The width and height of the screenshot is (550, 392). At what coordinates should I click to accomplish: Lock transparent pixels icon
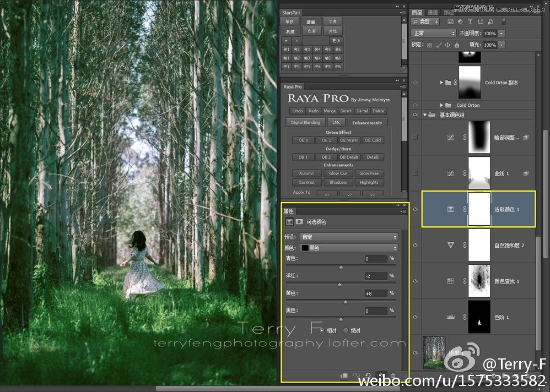point(429,45)
